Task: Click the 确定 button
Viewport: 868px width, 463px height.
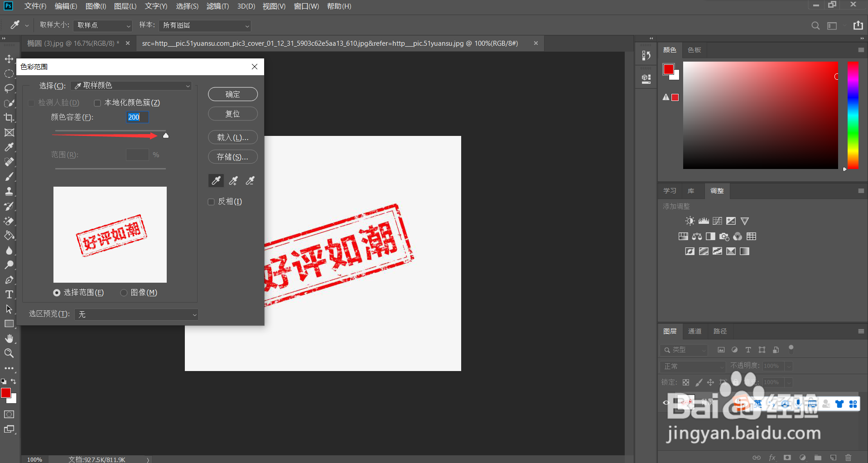Action: tap(233, 94)
